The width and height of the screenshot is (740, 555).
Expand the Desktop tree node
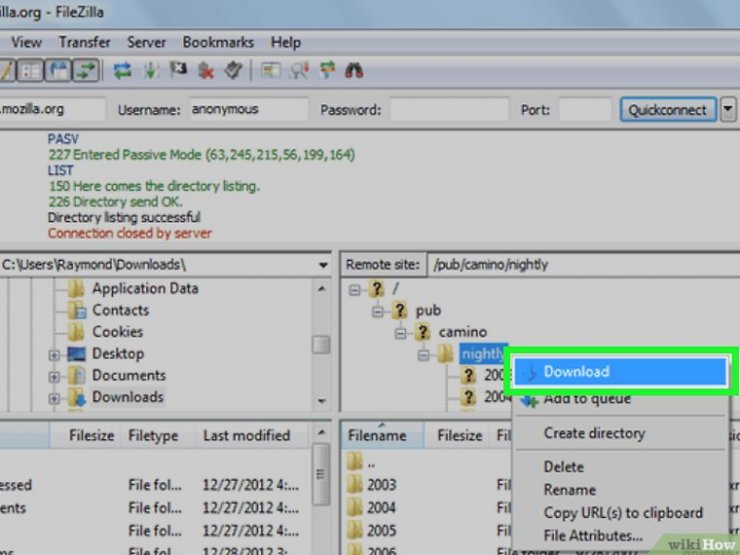54,355
